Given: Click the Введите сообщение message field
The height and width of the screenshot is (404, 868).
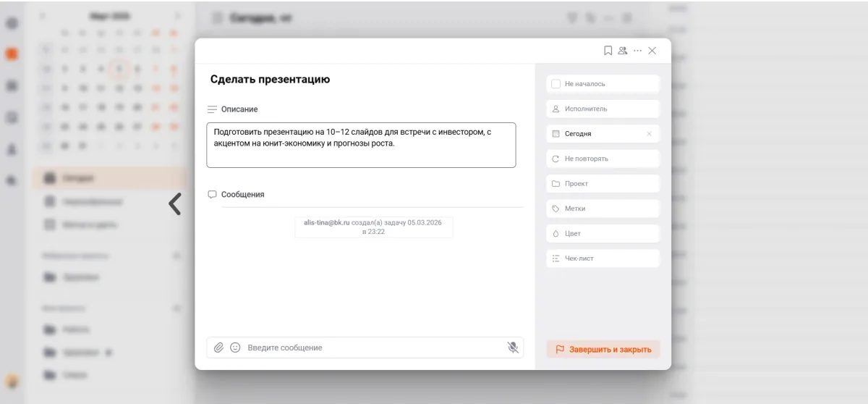Looking at the screenshot, I should click(373, 348).
